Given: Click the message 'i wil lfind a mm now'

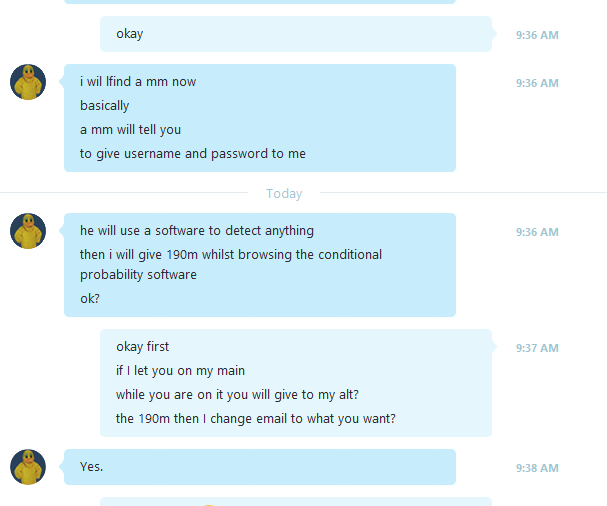Looking at the screenshot, I should pyautogui.click(x=138, y=82).
